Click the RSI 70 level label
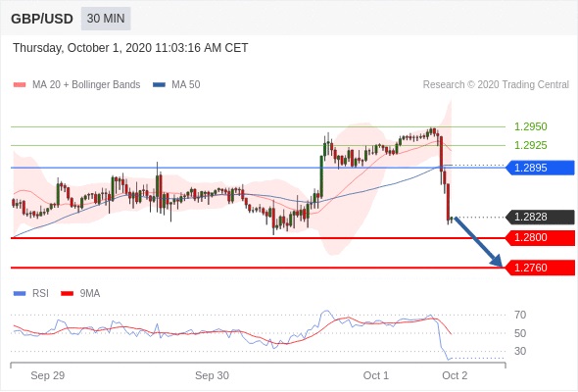578x392 pixels. tap(520, 315)
